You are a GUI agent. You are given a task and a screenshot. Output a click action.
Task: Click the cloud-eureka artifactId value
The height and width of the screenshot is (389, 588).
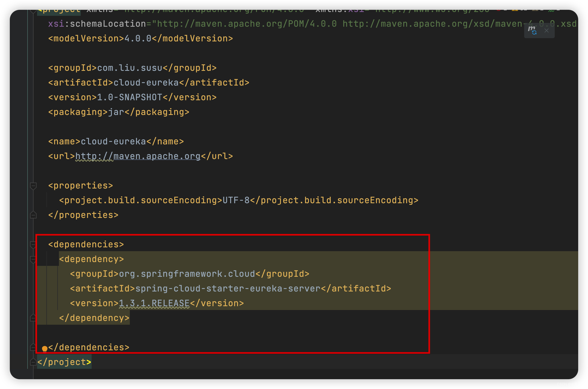coord(146,83)
